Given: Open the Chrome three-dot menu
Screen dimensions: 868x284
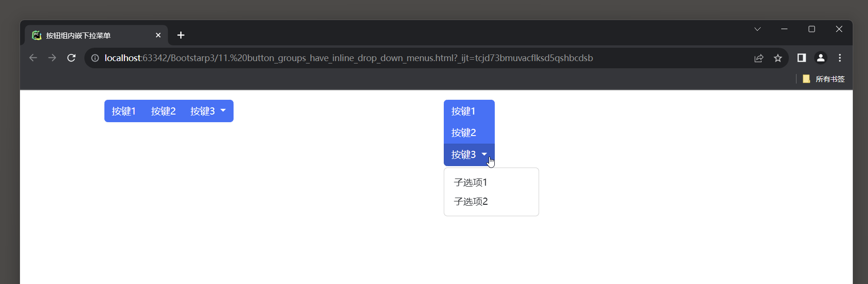Looking at the screenshot, I should pos(840,58).
